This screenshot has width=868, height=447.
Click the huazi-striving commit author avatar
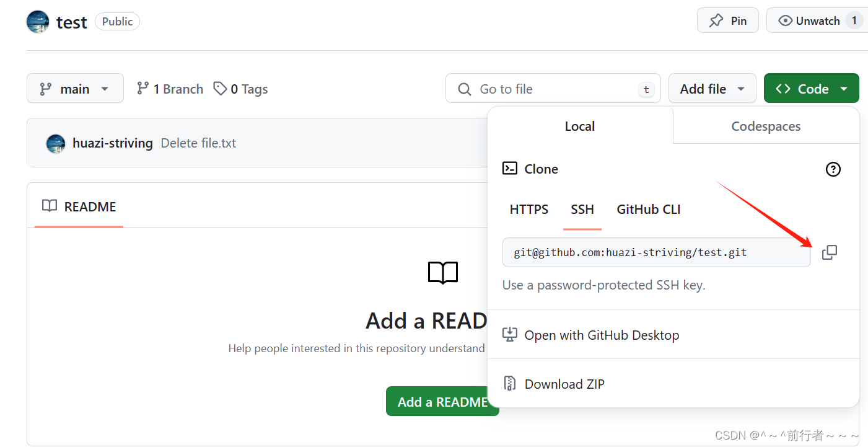(56, 143)
